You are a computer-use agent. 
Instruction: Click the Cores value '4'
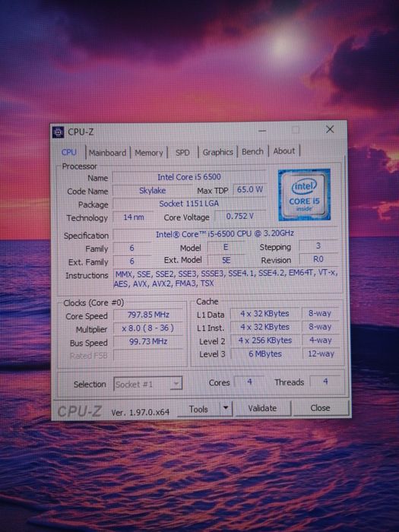pyautogui.click(x=249, y=382)
